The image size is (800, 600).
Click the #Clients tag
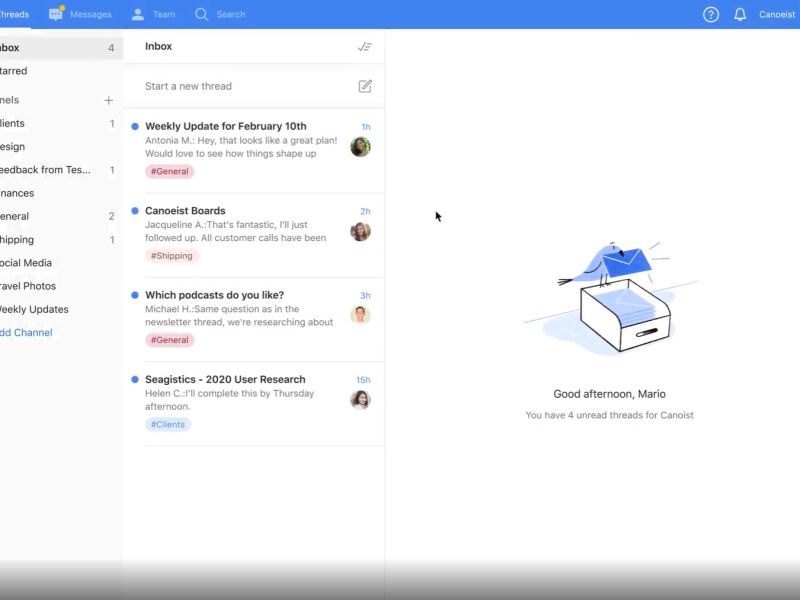coord(168,424)
